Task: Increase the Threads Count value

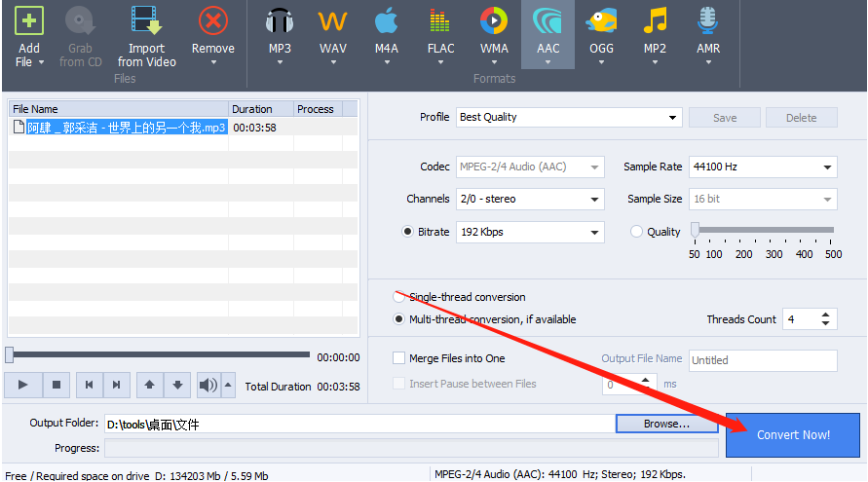Action: click(825, 315)
